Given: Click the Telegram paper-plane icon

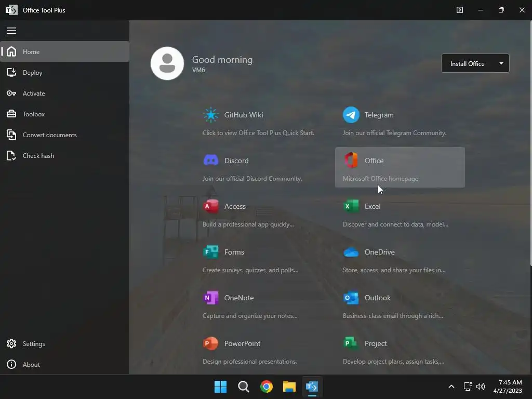Looking at the screenshot, I should [351, 115].
